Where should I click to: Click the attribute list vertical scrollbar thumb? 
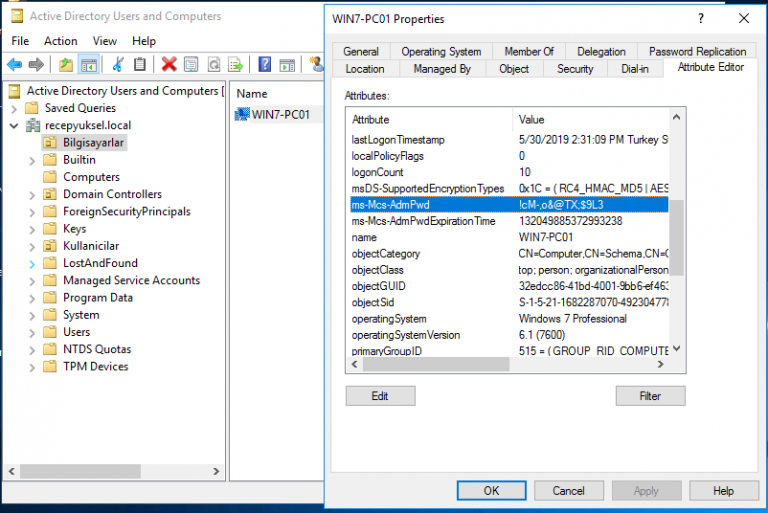coord(676,237)
